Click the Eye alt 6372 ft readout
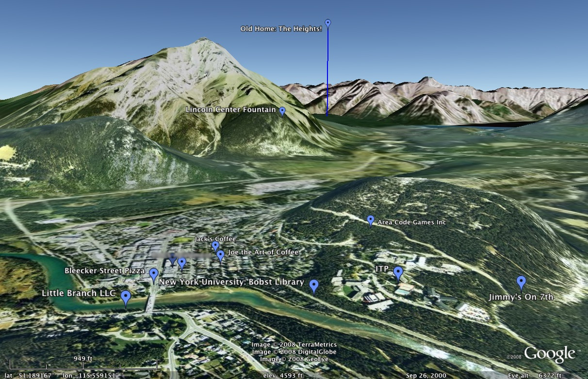Image resolution: width=588 pixels, height=379 pixels. pos(535,376)
